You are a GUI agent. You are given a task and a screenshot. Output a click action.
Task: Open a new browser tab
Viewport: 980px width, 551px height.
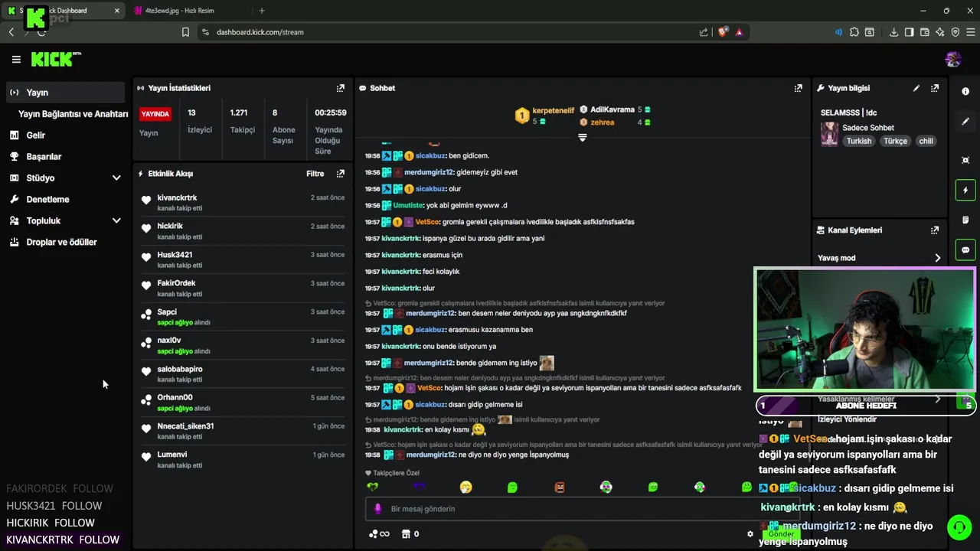262,11
